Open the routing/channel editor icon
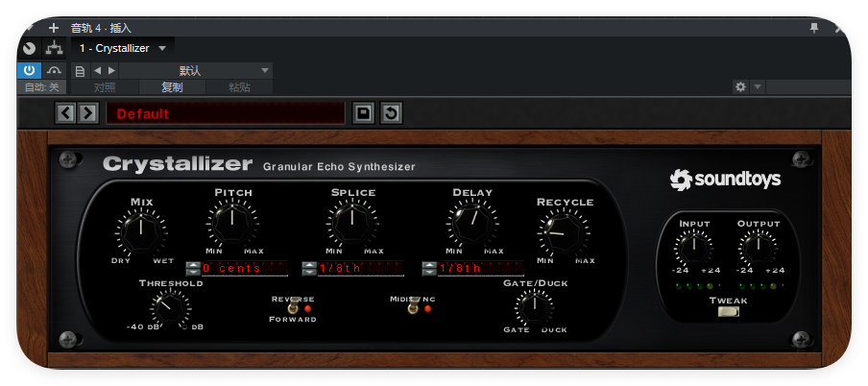The width and height of the screenshot is (868, 386). click(54, 49)
